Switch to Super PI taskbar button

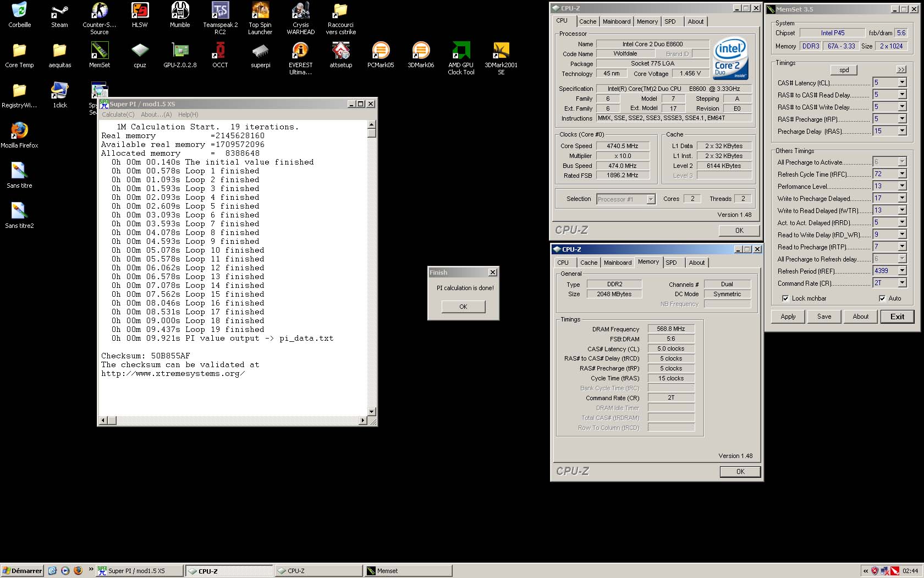point(140,571)
